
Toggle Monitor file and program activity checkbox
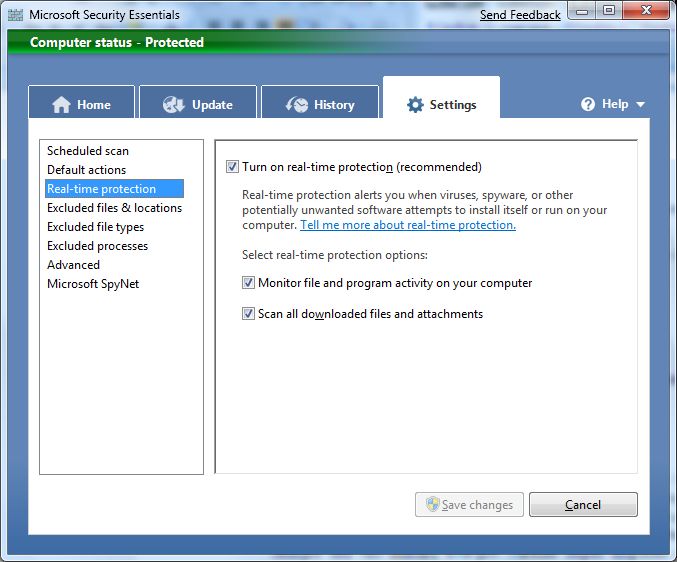tap(248, 283)
